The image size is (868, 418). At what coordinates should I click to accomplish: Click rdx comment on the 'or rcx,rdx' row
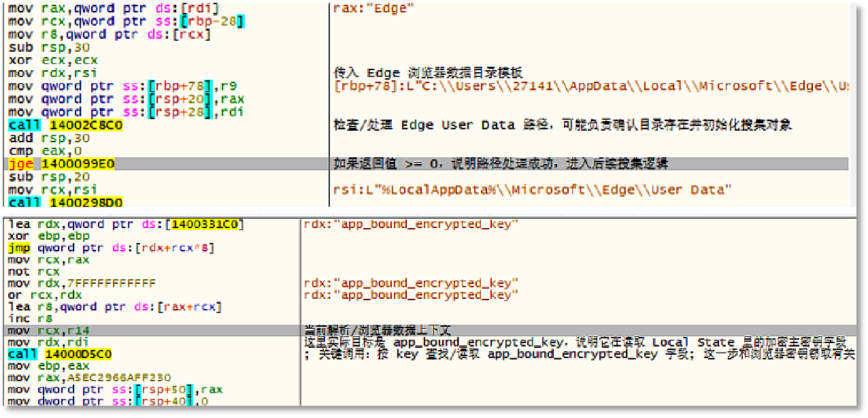tap(411, 295)
